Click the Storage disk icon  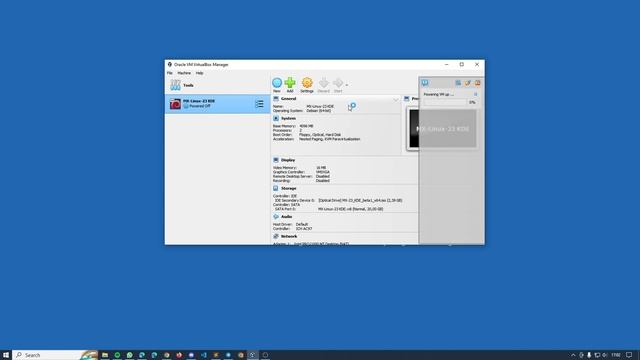pyautogui.click(x=276, y=188)
